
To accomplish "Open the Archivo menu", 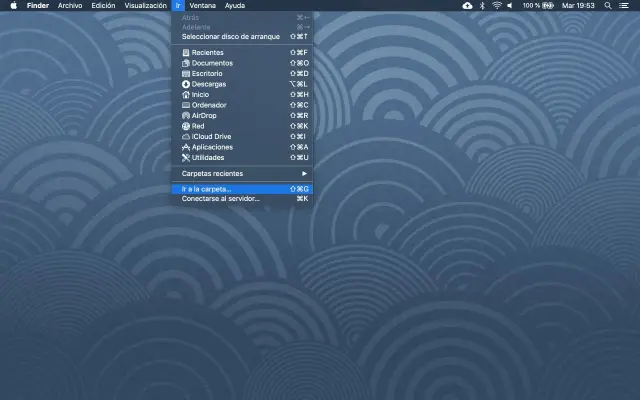I will (70, 5).
